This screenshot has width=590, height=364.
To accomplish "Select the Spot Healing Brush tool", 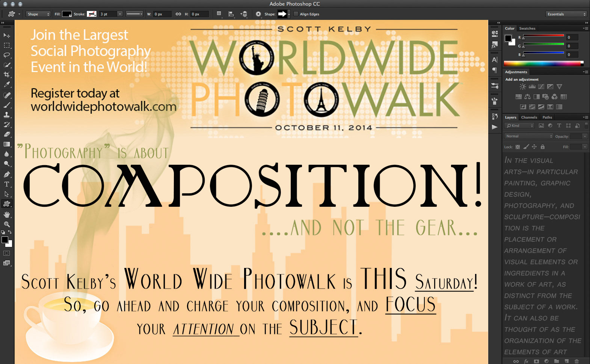I will (7, 95).
